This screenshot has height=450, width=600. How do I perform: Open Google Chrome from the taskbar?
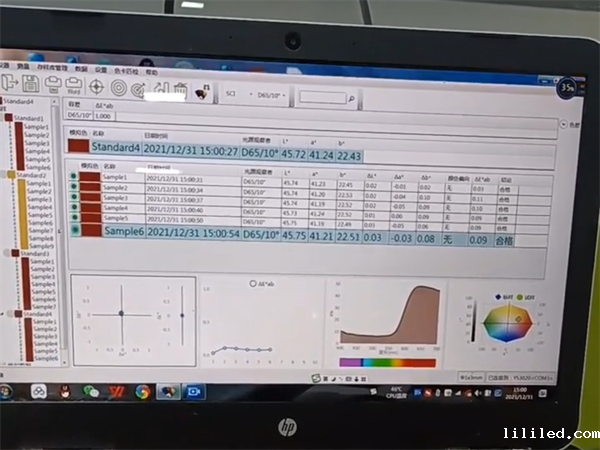[x=143, y=391]
